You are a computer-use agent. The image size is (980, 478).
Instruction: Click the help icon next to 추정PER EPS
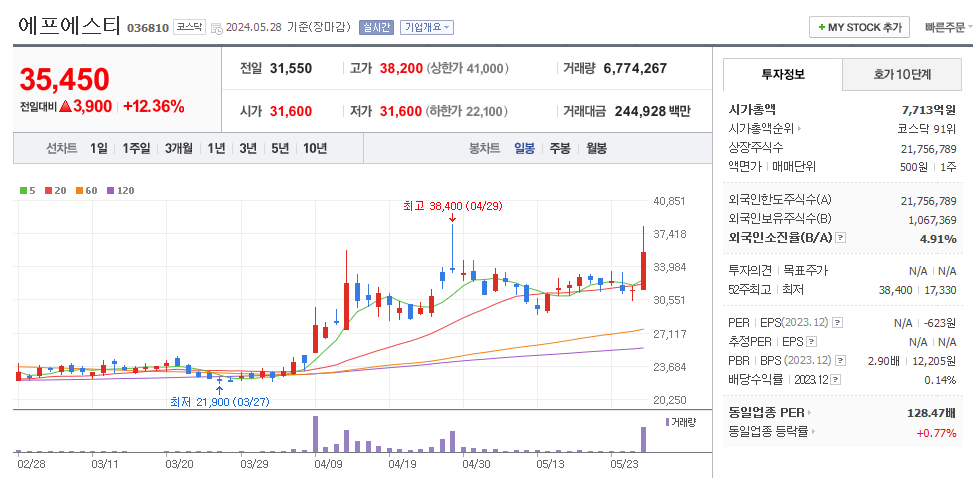tap(811, 342)
